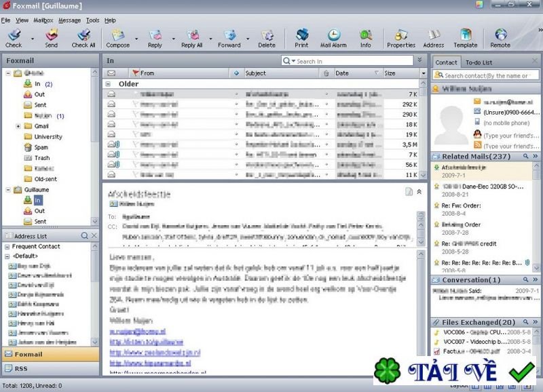543x392 pixels.
Task: Open the Address book
Action: (434, 38)
